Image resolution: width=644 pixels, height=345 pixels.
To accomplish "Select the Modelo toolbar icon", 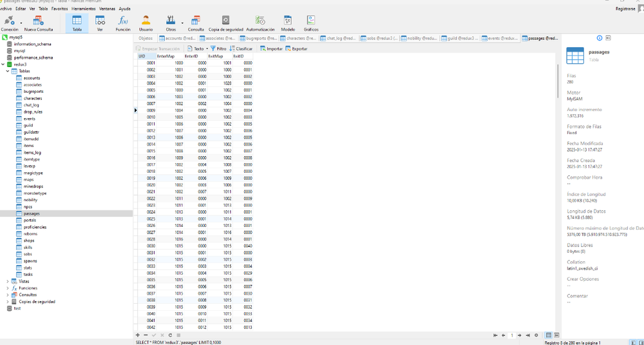I will (288, 23).
